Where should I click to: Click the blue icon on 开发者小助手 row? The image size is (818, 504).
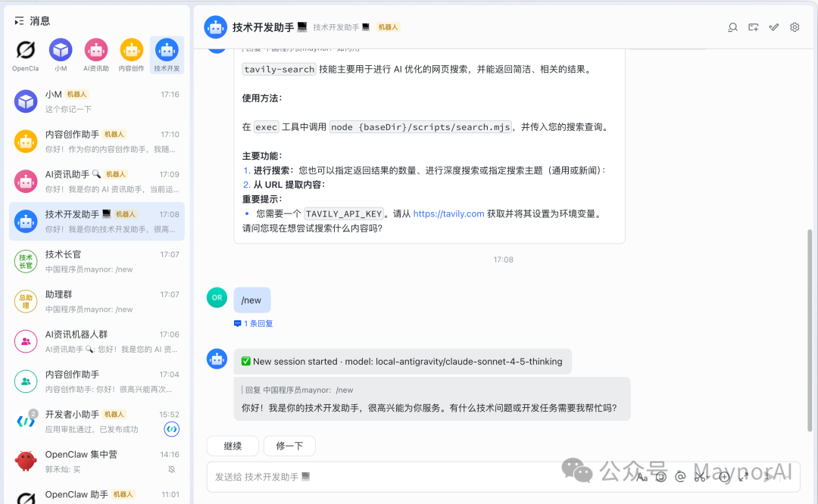click(x=172, y=429)
